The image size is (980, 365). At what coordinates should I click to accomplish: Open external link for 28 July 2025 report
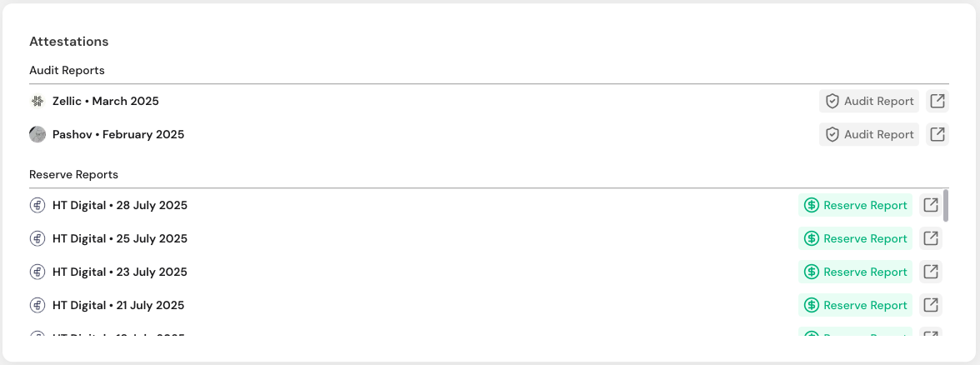pyautogui.click(x=931, y=205)
